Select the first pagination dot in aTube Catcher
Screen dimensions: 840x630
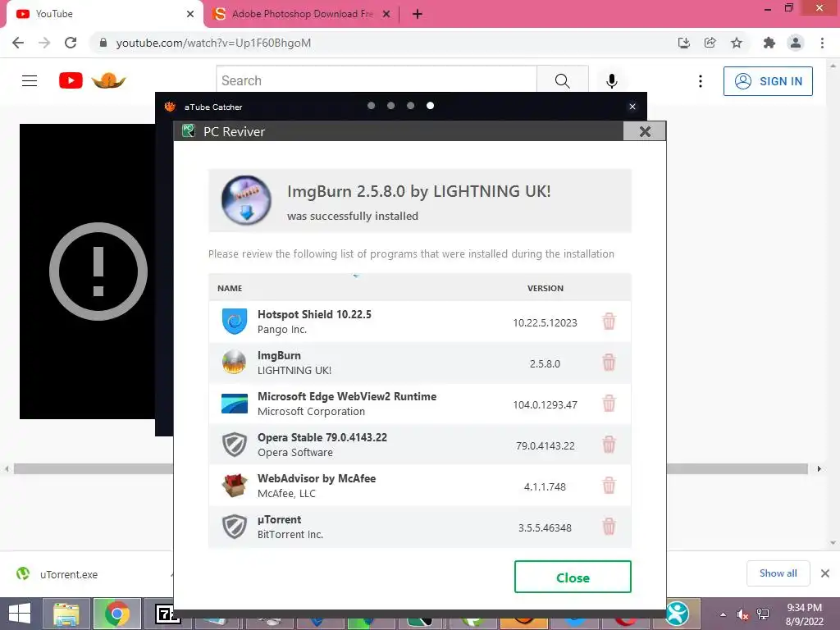[x=372, y=106]
